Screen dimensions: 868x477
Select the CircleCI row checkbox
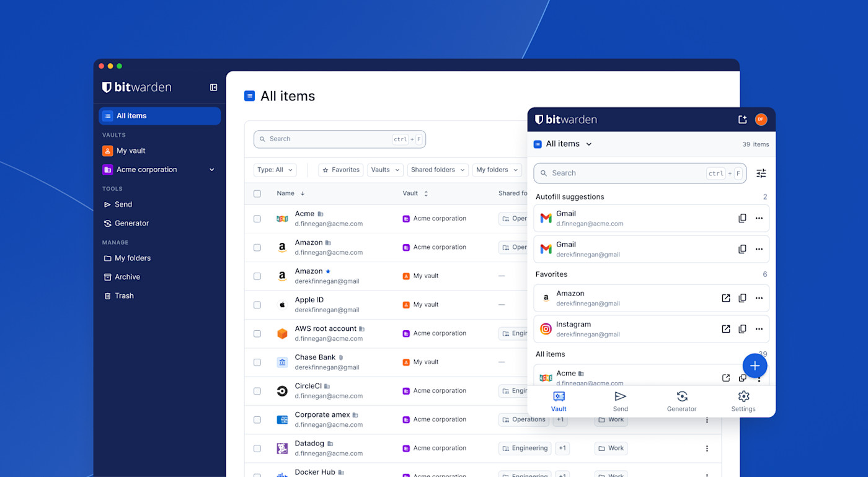pos(257,391)
